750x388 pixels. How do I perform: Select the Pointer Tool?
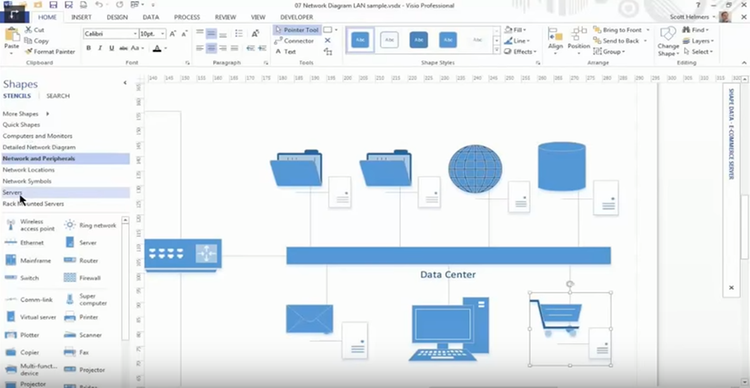tap(297, 30)
